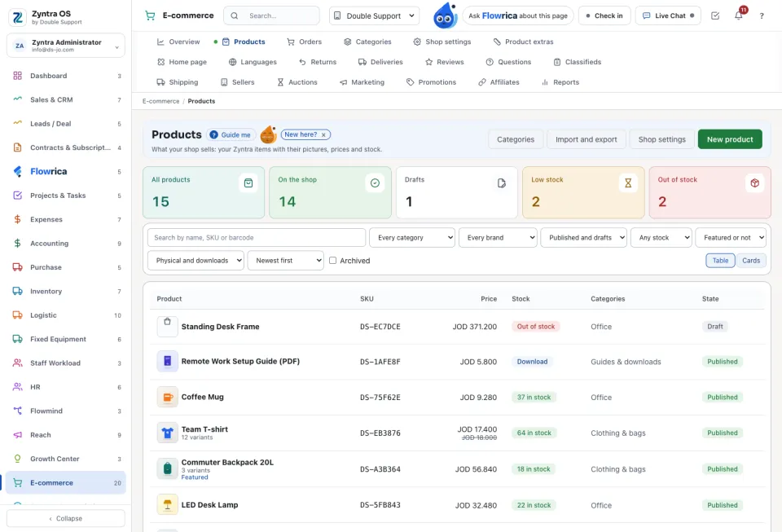Image resolution: width=782 pixels, height=532 pixels.
Task: Click the New product button
Action: coord(730,139)
